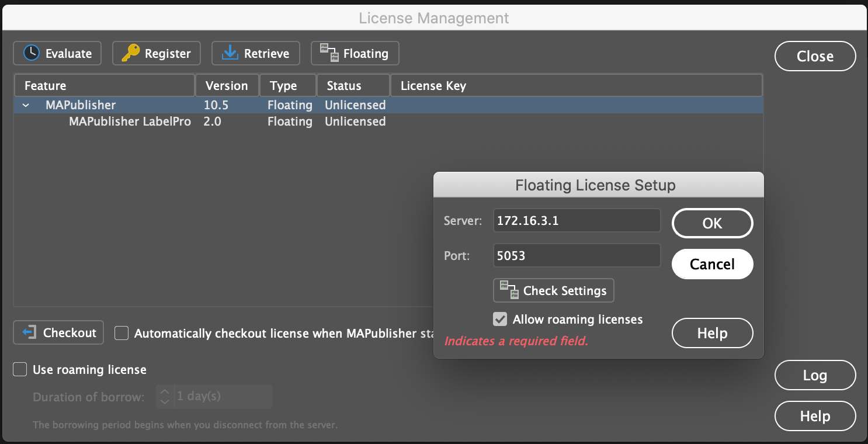868x444 pixels.
Task: Collapse the MAPublisher tree row
Action: pos(26,106)
